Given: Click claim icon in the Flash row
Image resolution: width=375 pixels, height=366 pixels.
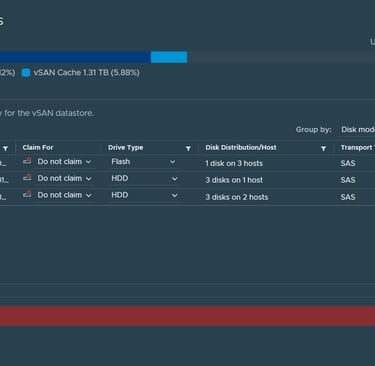Looking at the screenshot, I should coord(27,161).
